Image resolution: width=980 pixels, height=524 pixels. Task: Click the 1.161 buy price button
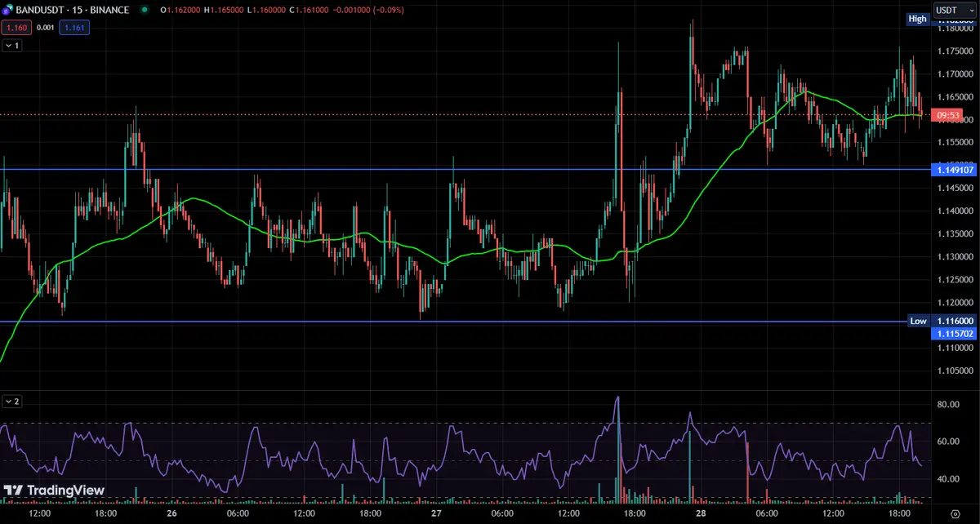tap(75, 27)
